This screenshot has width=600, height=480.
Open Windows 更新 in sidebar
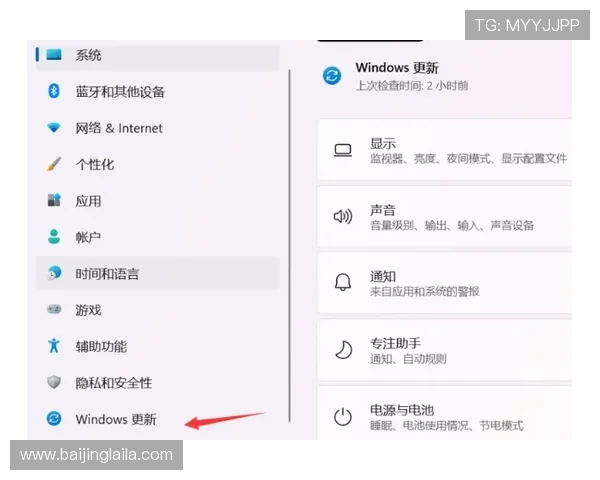tap(158, 419)
